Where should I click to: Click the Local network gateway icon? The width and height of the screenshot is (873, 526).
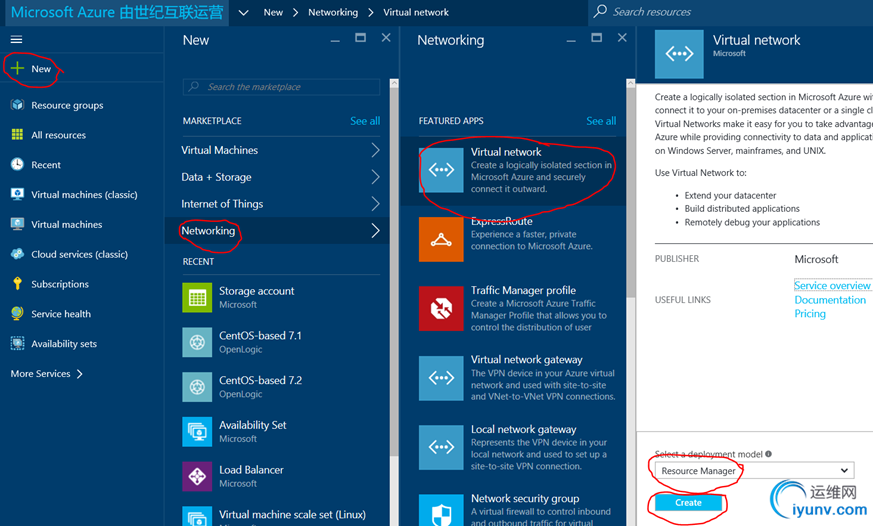click(x=441, y=447)
